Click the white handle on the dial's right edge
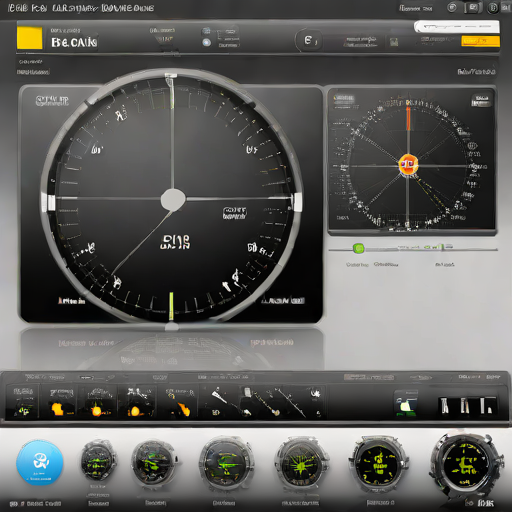The width and height of the screenshot is (512, 512). point(297,202)
